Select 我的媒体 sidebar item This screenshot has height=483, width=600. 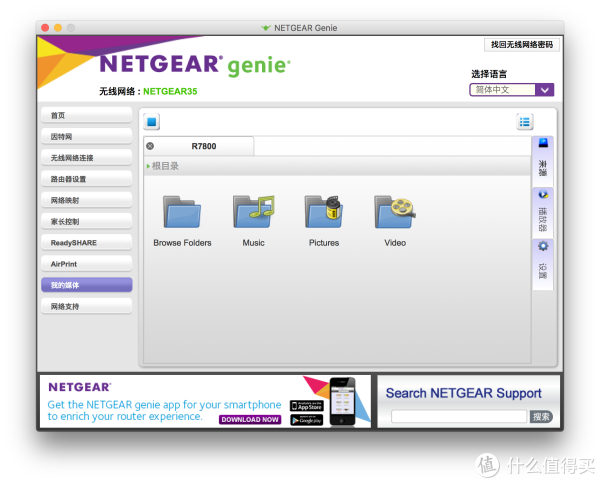point(86,285)
